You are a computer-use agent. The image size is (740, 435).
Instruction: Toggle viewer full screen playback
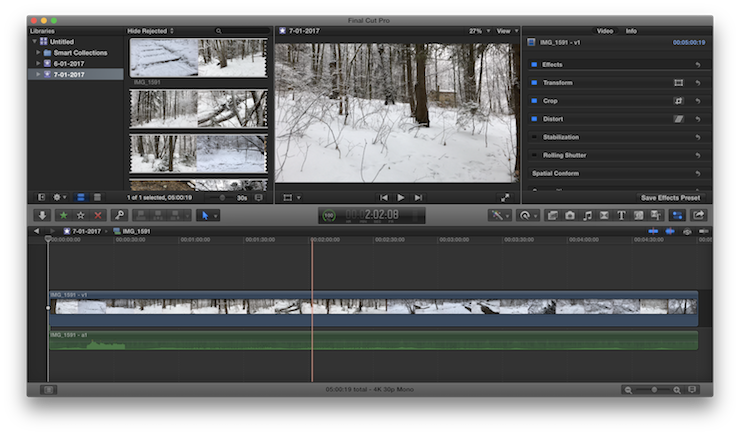point(505,198)
